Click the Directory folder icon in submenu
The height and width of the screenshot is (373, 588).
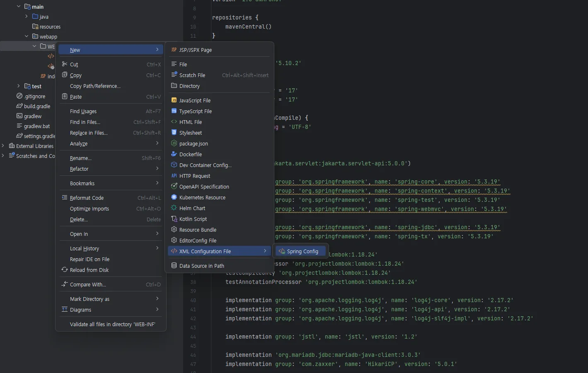click(174, 86)
